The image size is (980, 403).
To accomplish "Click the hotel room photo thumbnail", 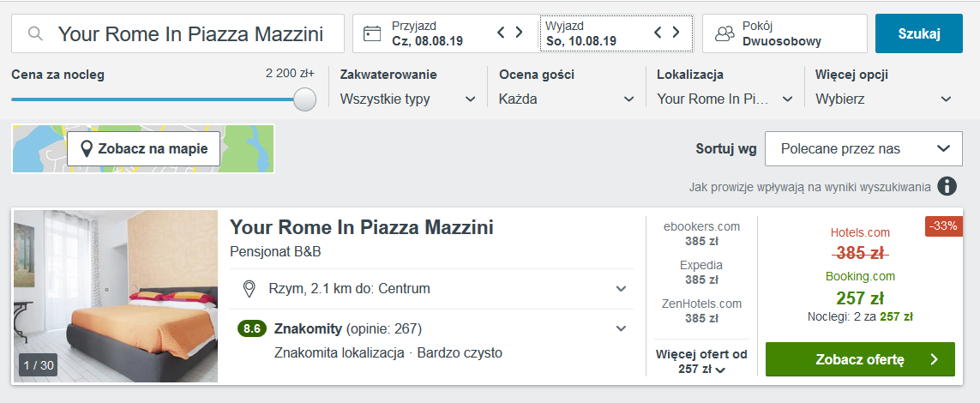I will 116,296.
